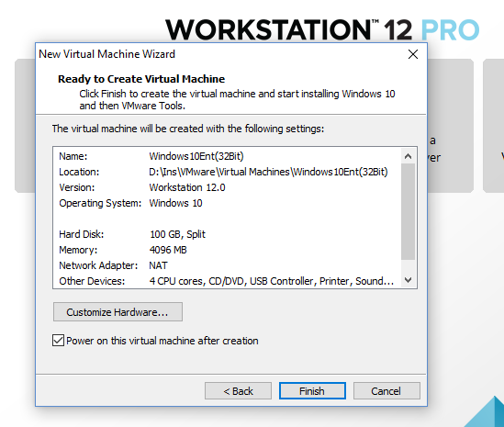Select the name value Windows10Ent(32Bit)
The height and width of the screenshot is (427, 504).
click(x=196, y=156)
